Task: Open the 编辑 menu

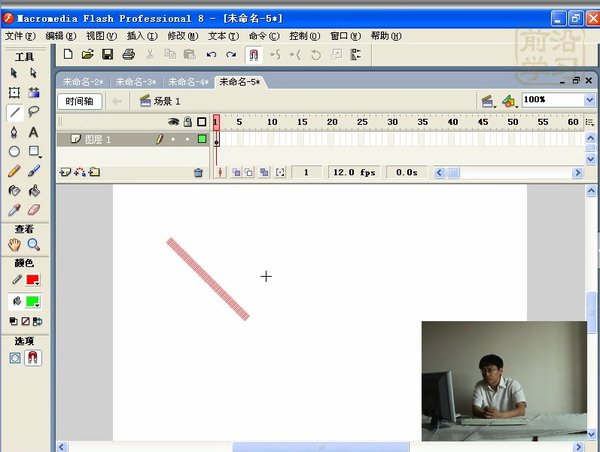Action: (x=60, y=36)
